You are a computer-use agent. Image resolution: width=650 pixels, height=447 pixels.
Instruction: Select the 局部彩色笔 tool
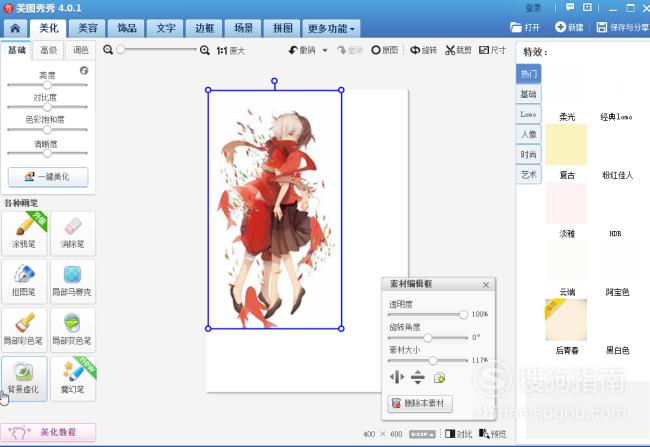24,330
